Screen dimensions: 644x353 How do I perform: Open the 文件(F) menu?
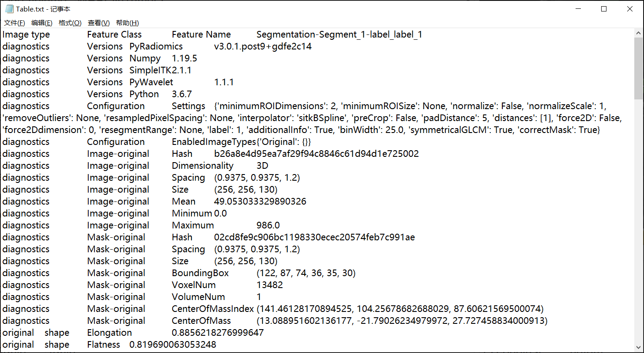click(x=14, y=23)
